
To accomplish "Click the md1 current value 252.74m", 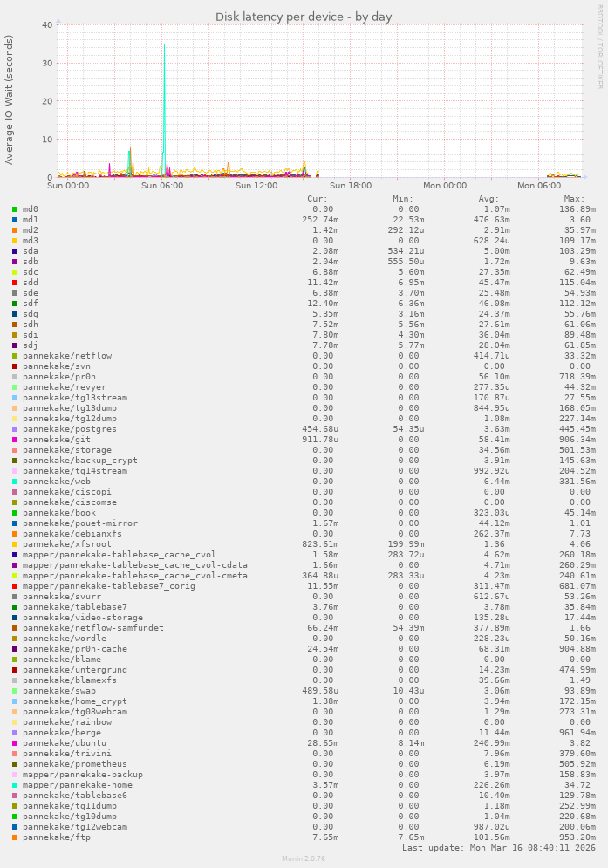I will pos(320,220).
